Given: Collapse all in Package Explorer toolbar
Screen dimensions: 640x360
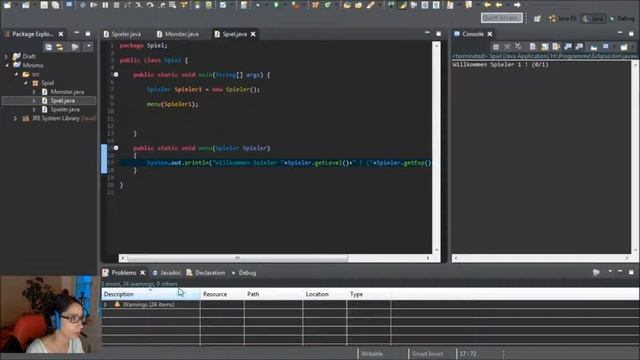Looking at the screenshot, I should [49, 47].
